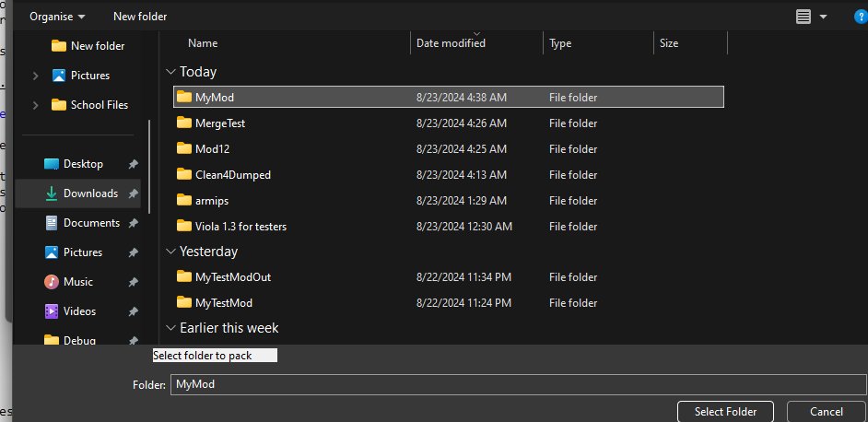The image size is (868, 422).
Task: Expand the School Files tree node
Action: (35, 105)
